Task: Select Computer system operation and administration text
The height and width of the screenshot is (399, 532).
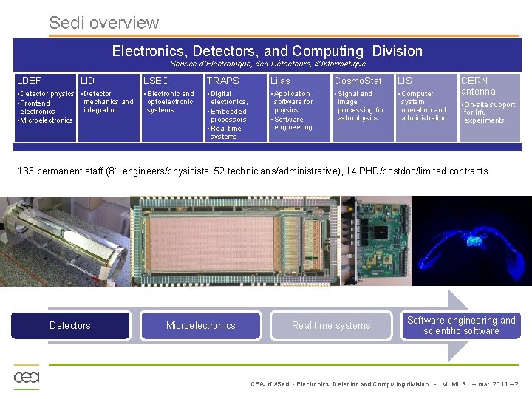Action: 423,106
